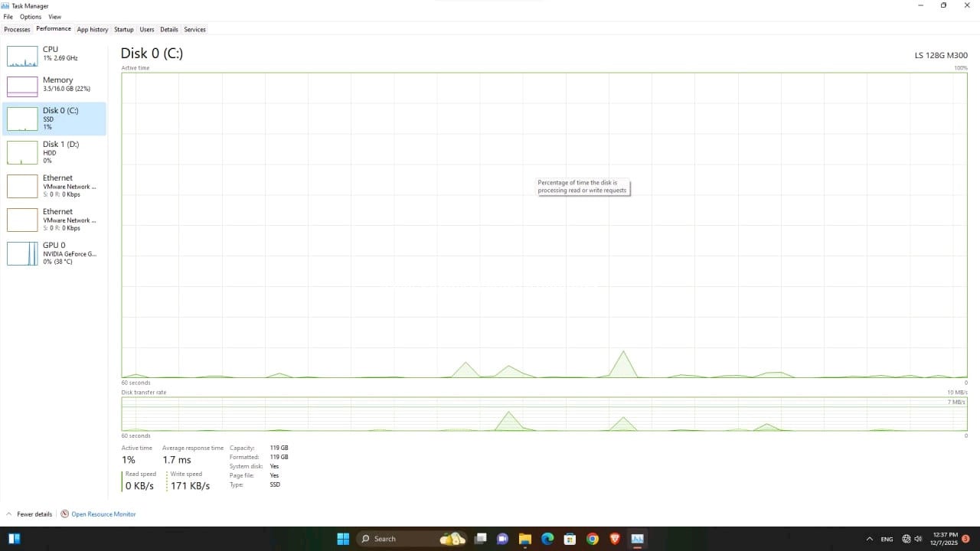980x551 pixels.
Task: Click the Resource Monitor icon
Action: click(x=64, y=514)
